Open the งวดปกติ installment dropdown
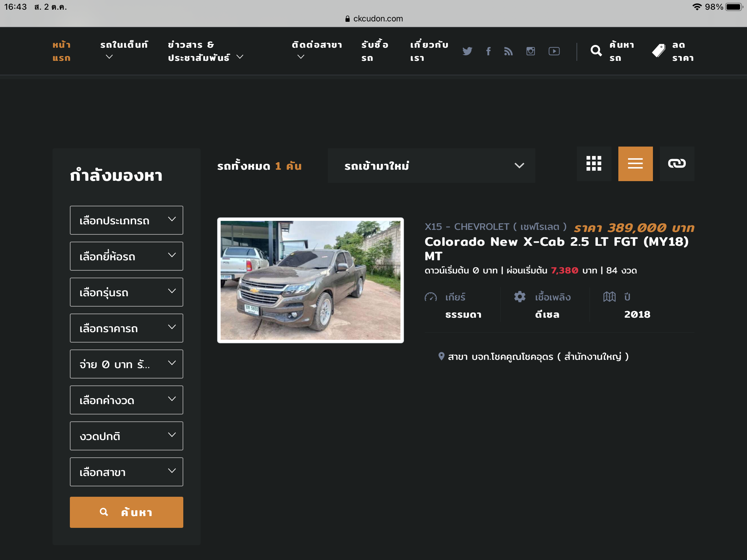This screenshot has width=747, height=560. click(126, 436)
